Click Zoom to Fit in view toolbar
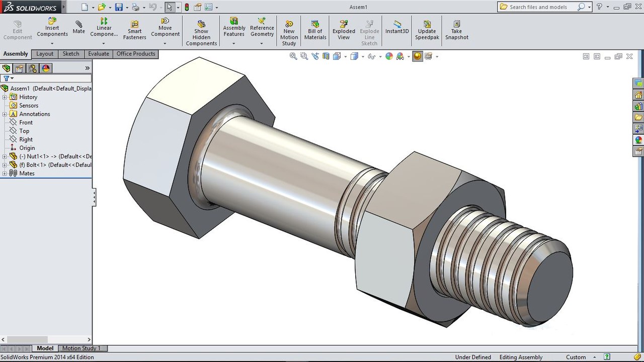This screenshot has width=644, height=362. click(x=293, y=56)
